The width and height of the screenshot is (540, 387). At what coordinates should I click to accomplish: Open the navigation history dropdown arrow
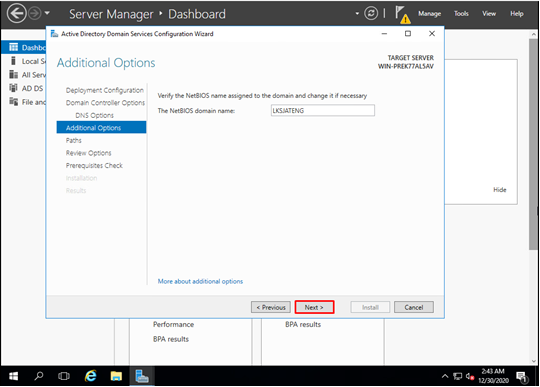pyautogui.click(x=47, y=13)
